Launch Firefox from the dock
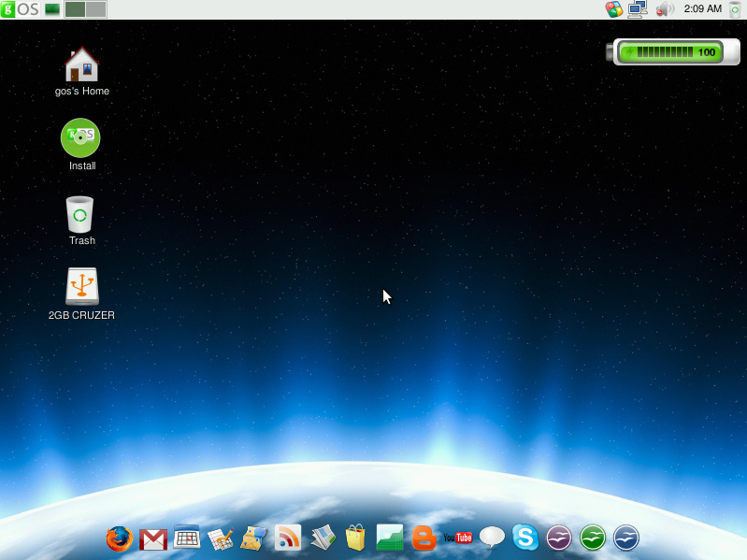The width and height of the screenshot is (747, 560). tap(119, 538)
